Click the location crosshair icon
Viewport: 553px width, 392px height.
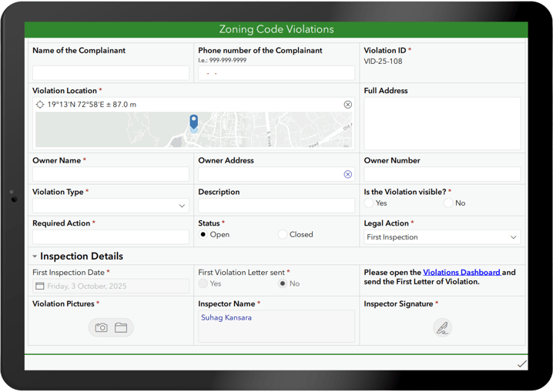click(x=40, y=105)
